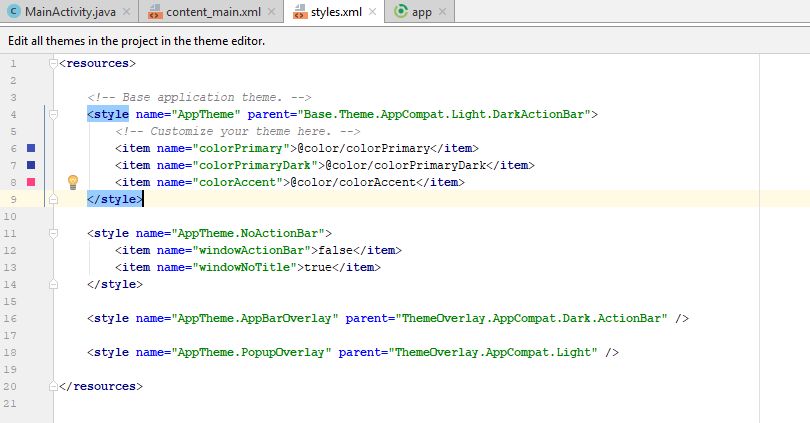Click the Base.Theme.AppCompat.Light.DarkActionBar parent value
The width and height of the screenshot is (810, 423).
444,114
